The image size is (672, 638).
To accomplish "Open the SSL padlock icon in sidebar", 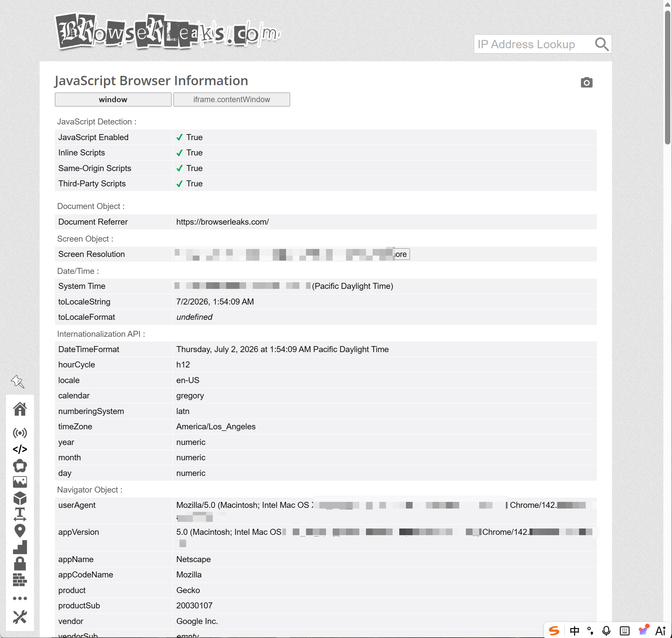I will [20, 563].
